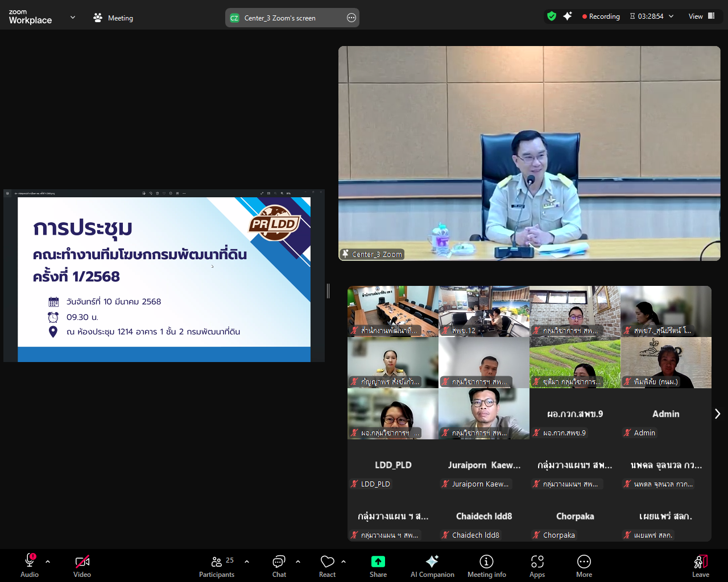728x582 pixels.
Task: Turn on the camera with Video
Action: click(82, 566)
